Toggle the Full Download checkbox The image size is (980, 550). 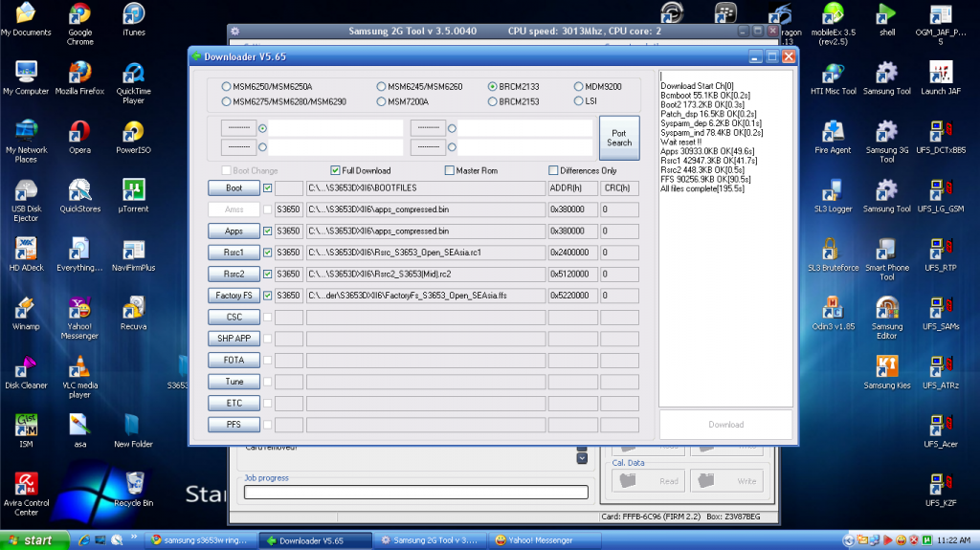336,170
